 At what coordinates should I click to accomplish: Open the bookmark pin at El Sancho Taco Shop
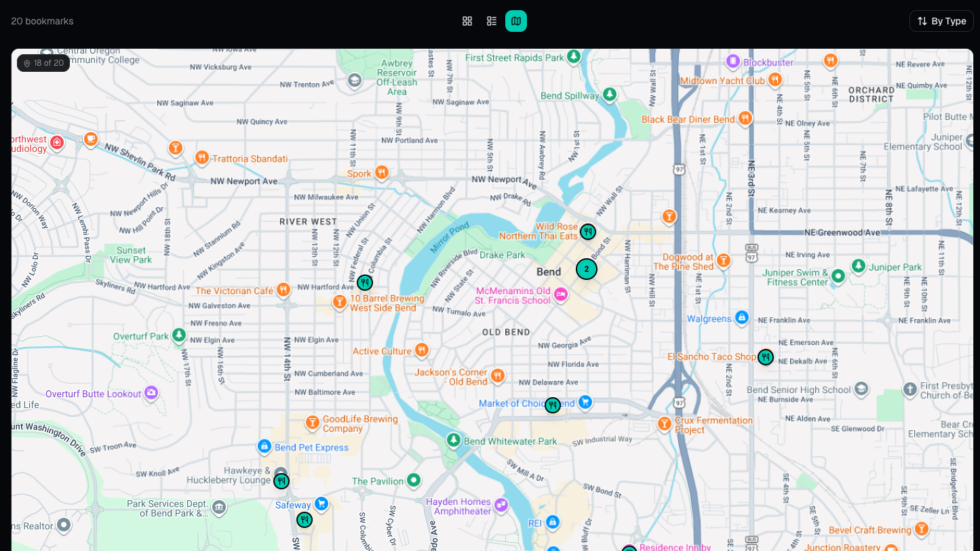766,357
